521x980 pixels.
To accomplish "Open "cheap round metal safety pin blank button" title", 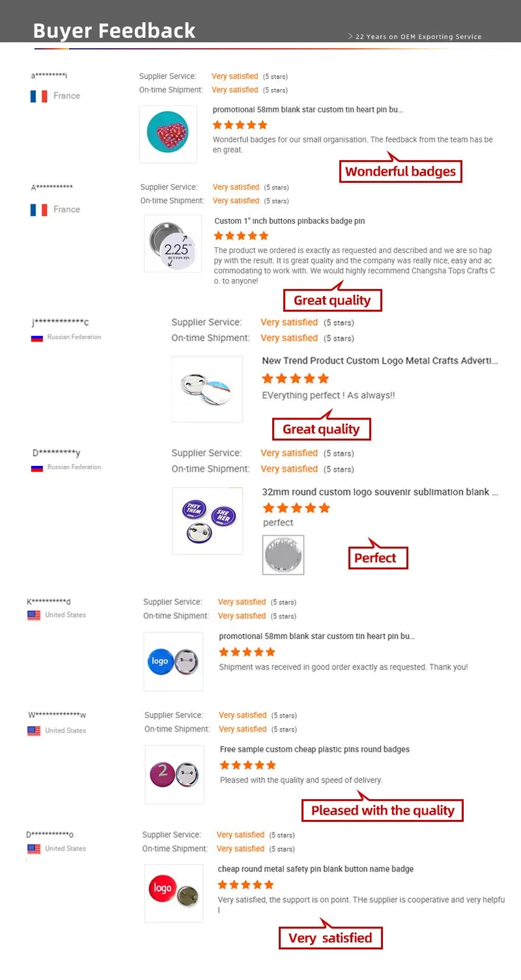I will coord(315,869).
